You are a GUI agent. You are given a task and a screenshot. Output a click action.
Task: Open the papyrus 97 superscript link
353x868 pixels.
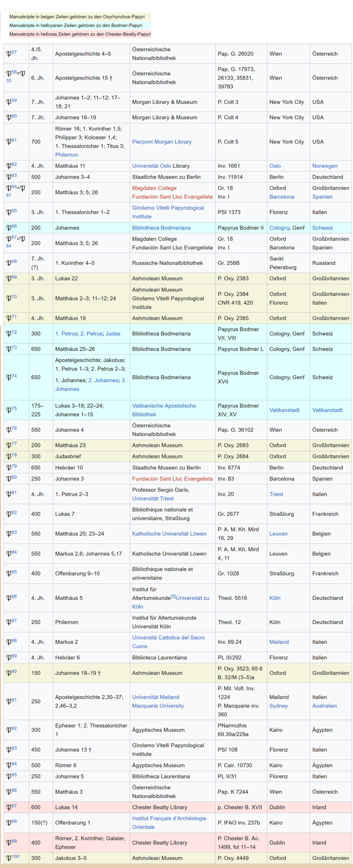click(14, 806)
